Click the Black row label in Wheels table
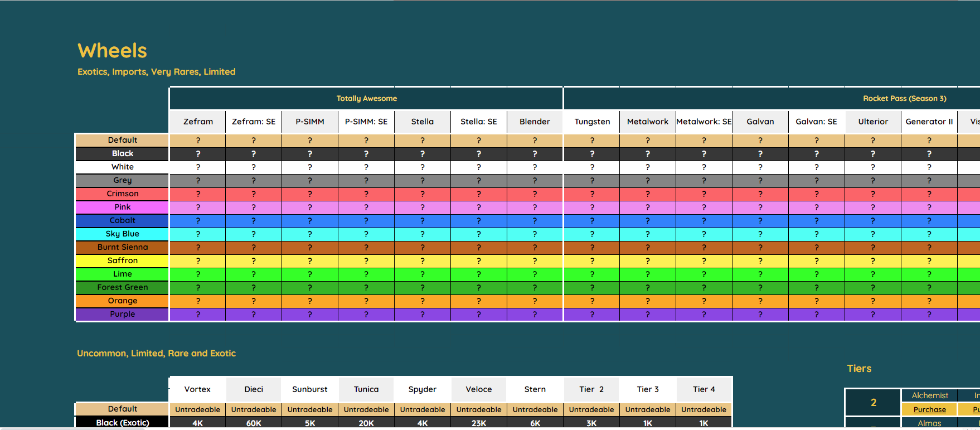Viewport: 980px width, 430px height. pos(122,153)
